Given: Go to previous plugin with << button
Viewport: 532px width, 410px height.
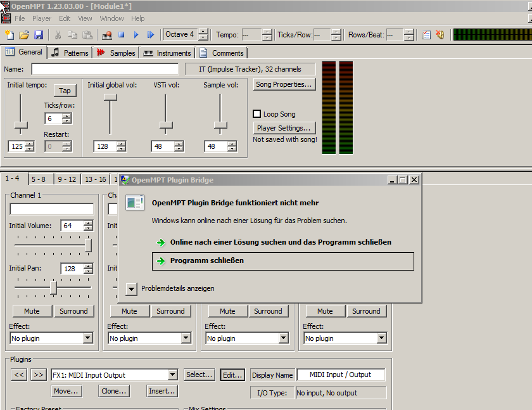Looking at the screenshot, I should coord(19,375).
